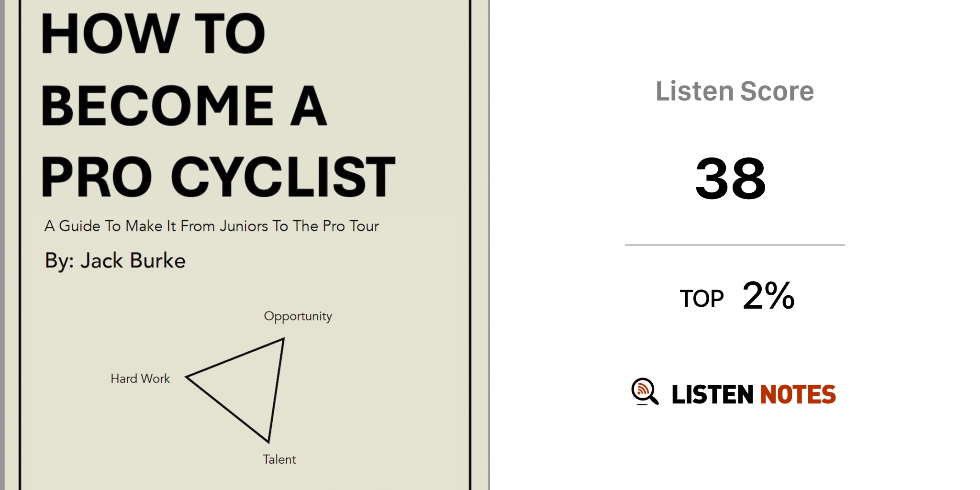Click the TOP label beside percentage
The width and height of the screenshot is (980, 490).
[x=702, y=299]
